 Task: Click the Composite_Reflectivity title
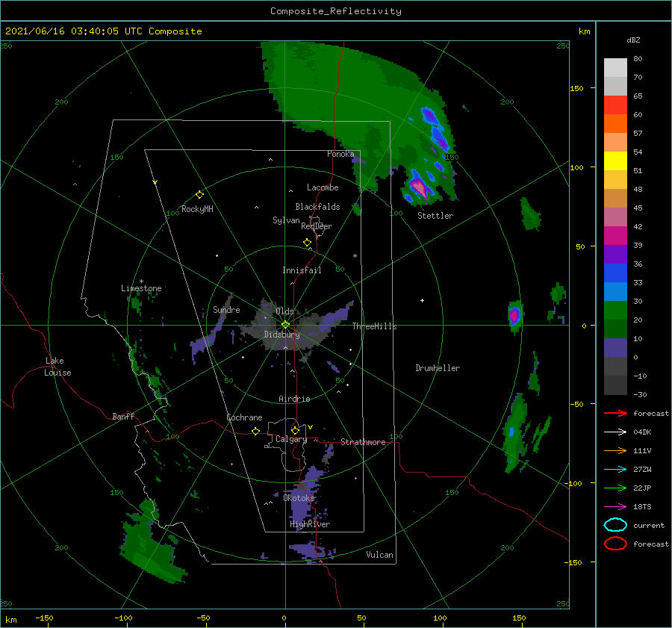click(x=336, y=11)
